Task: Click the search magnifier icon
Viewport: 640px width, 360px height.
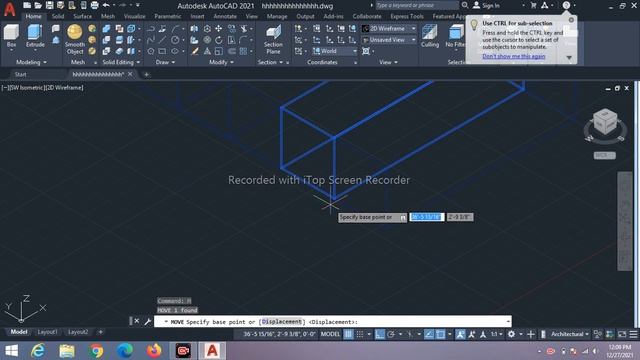Action: click(x=464, y=5)
